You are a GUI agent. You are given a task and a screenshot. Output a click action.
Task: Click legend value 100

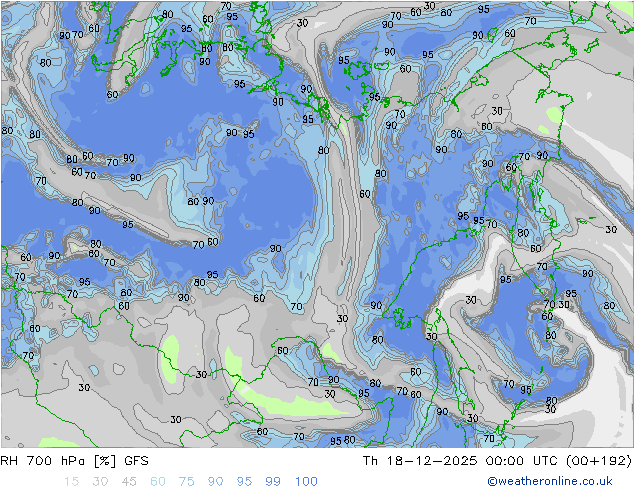pyautogui.click(x=306, y=482)
